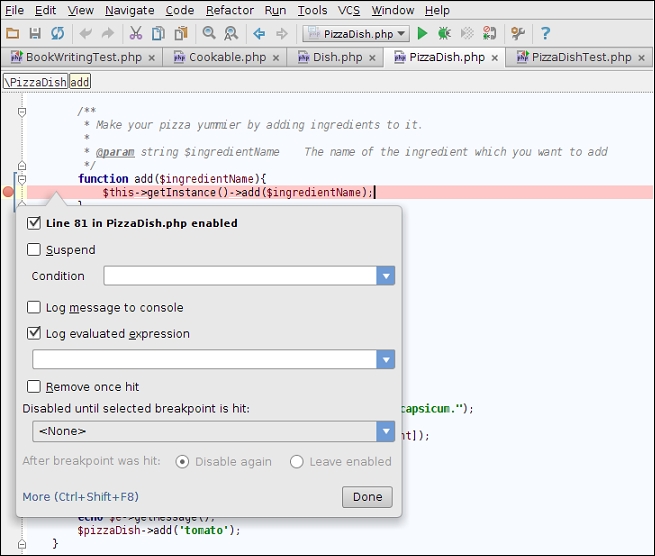
Task: Open More (Ctrl+Shift+F8) link
Action: click(80, 497)
